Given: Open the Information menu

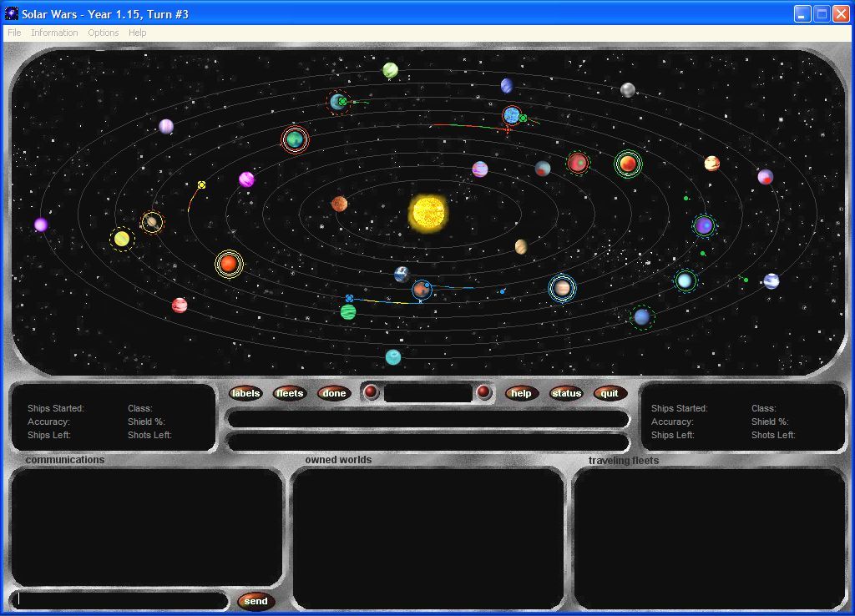Looking at the screenshot, I should coord(54,33).
